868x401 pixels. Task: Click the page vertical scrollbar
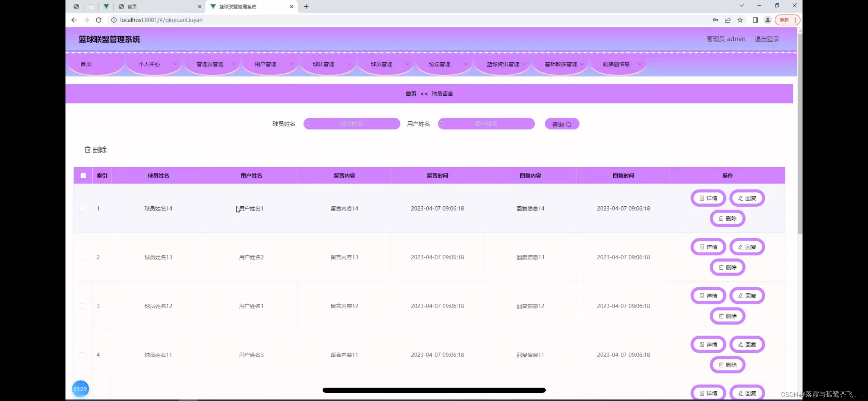(x=800, y=134)
